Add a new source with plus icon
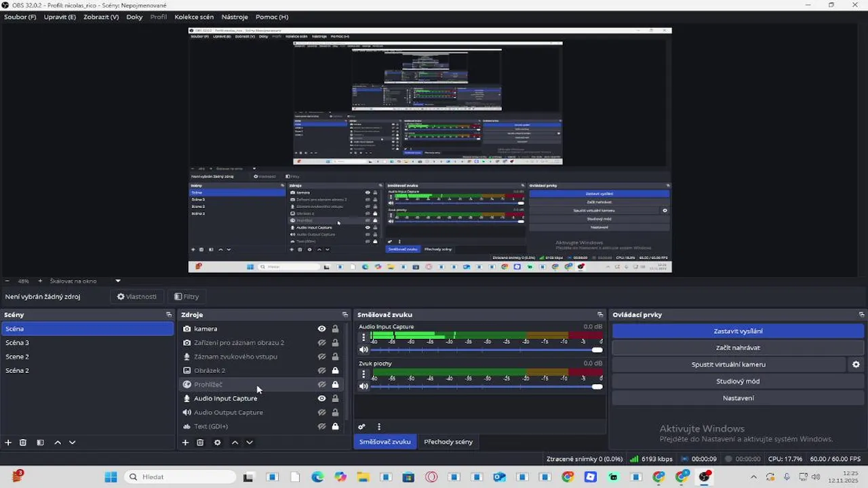Image resolution: width=868 pixels, height=488 pixels. coord(185,443)
